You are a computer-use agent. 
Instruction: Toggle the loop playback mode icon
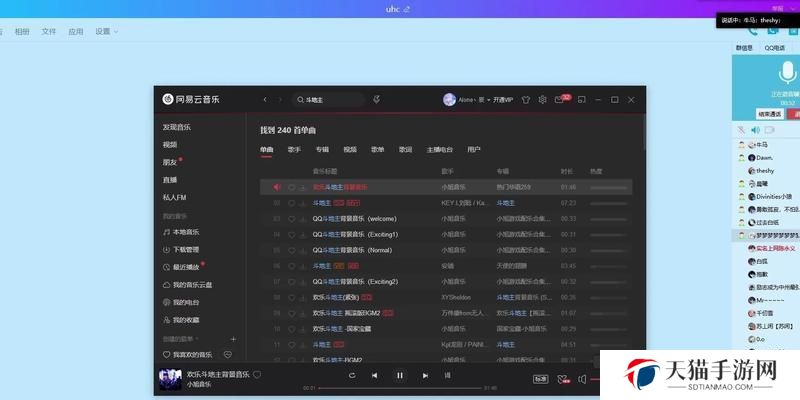352,376
